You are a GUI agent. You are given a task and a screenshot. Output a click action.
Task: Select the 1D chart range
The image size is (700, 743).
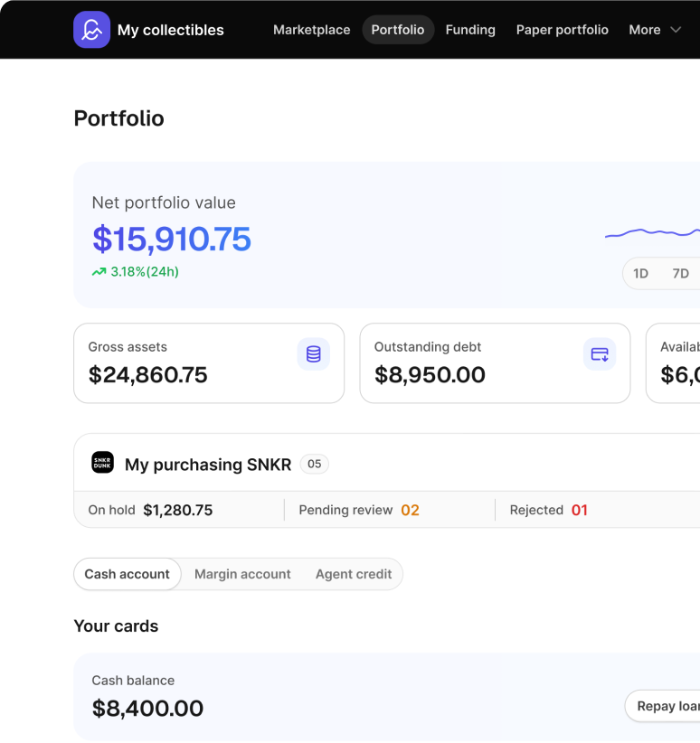(640, 273)
